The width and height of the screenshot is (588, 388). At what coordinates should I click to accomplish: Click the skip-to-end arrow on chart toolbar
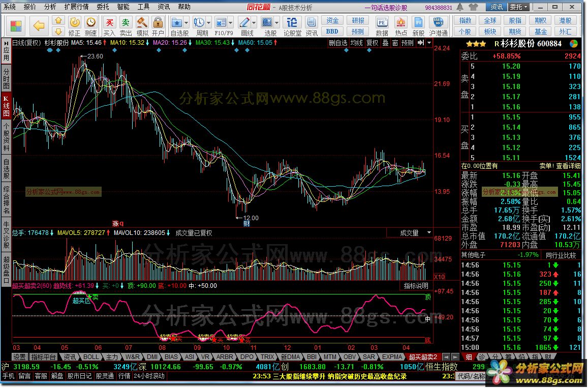421,43
